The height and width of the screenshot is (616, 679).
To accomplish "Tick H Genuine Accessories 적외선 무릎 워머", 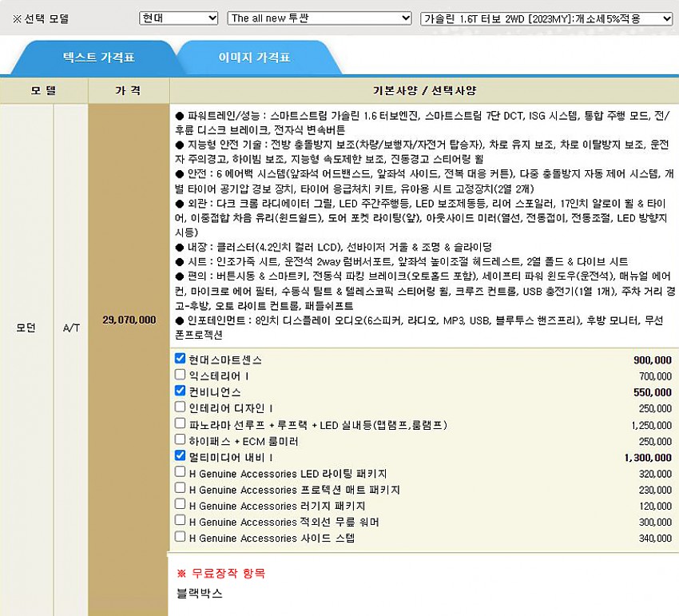I will pos(181,521).
